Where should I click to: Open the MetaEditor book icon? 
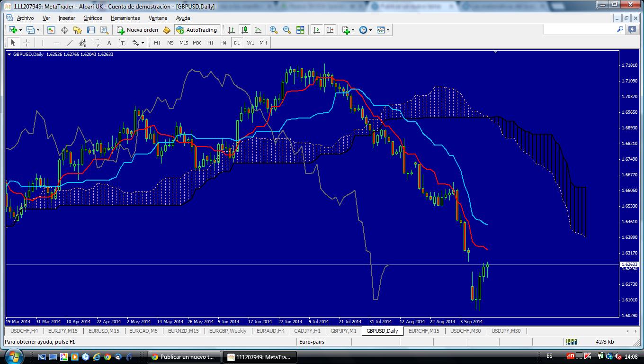click(166, 30)
